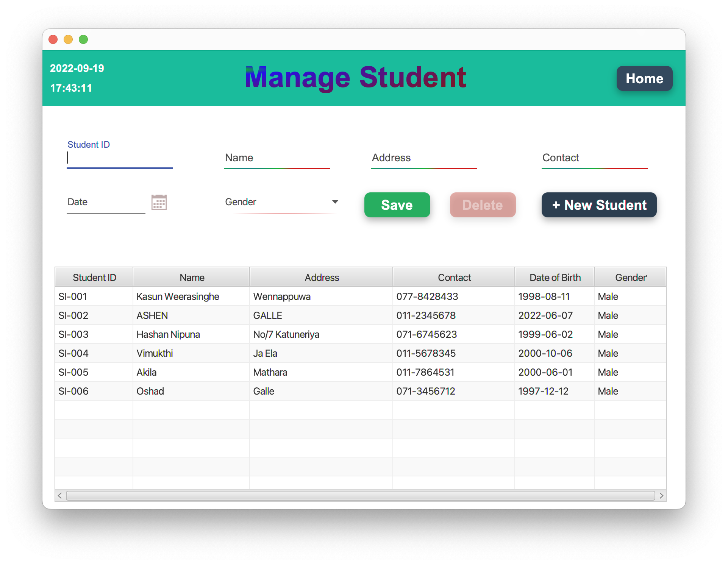Image resolution: width=728 pixels, height=565 pixels.
Task: Expand the Gender list to choose Female
Action: coord(335,202)
